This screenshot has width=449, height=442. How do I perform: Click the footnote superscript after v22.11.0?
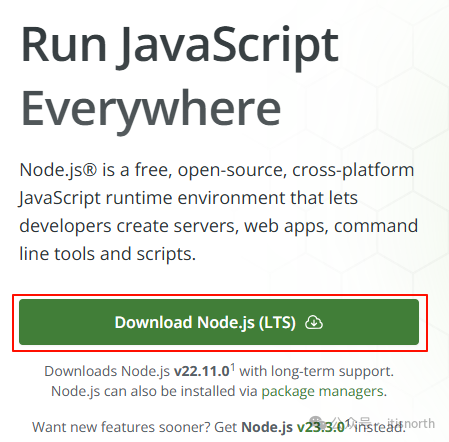pos(233,367)
